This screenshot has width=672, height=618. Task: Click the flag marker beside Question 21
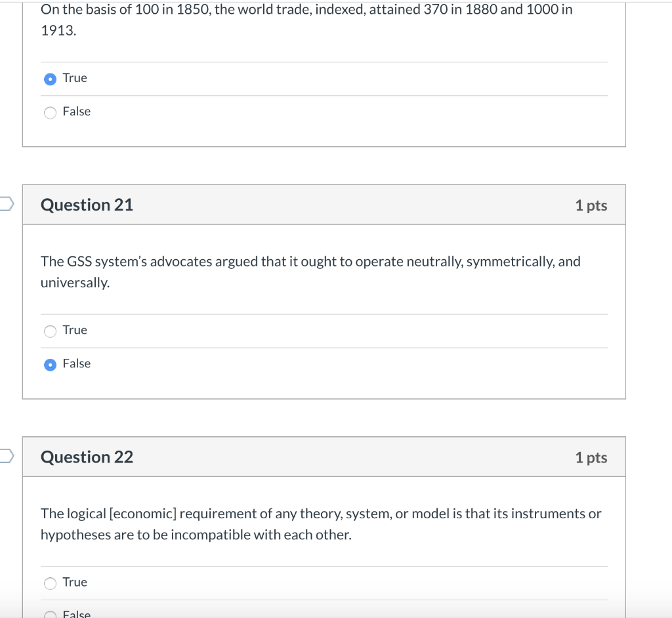click(x=3, y=204)
